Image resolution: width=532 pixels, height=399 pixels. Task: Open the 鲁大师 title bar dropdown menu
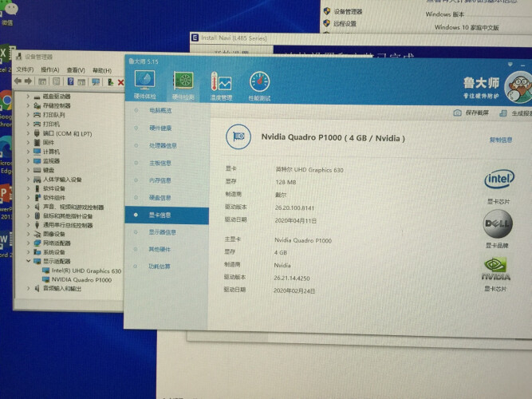[510, 64]
